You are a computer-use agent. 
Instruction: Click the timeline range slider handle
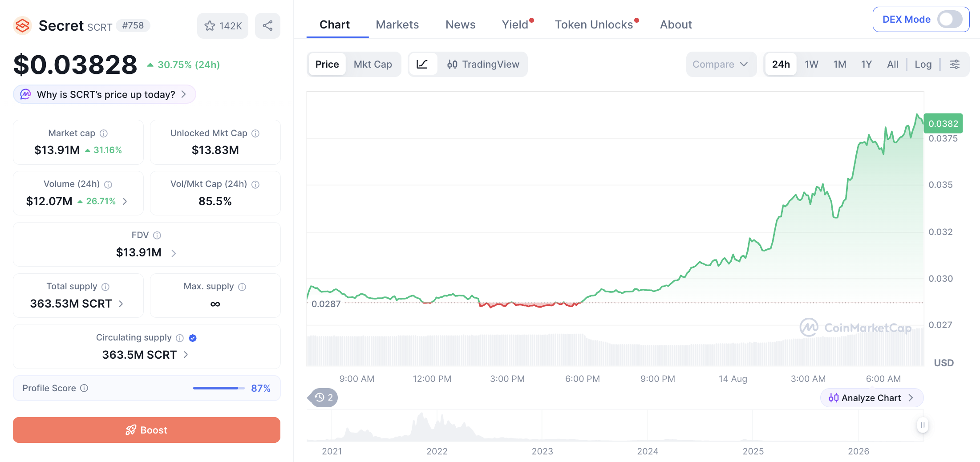coord(923,425)
